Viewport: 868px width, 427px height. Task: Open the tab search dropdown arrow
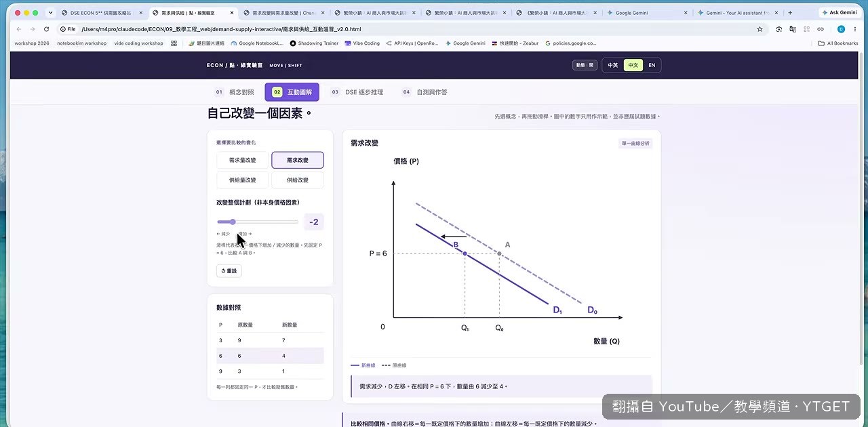tap(52, 13)
